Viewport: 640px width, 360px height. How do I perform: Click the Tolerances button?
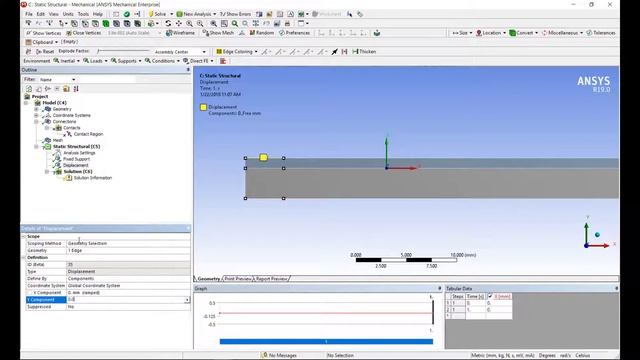tap(601, 33)
